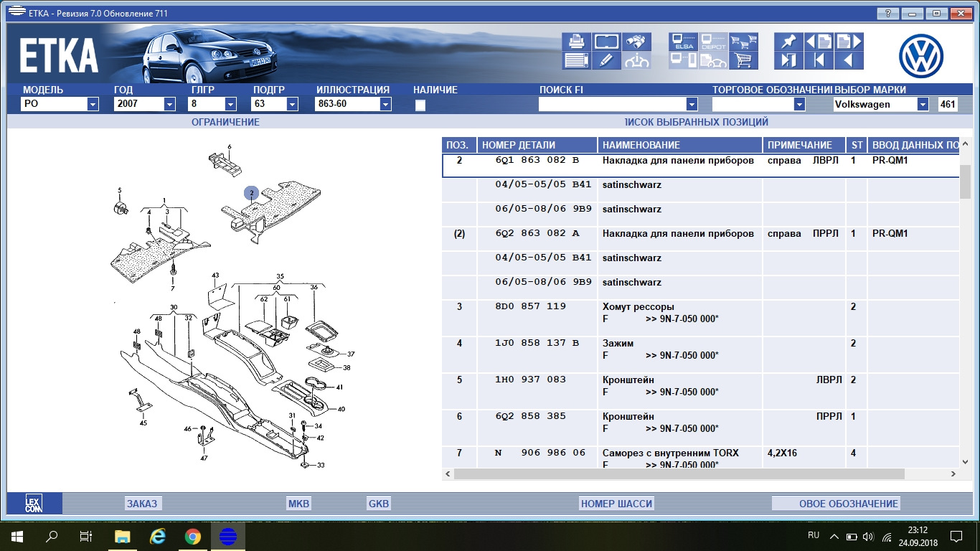This screenshot has height=551, width=980.
Task: Open the MKB tab at the bottom
Action: [298, 504]
